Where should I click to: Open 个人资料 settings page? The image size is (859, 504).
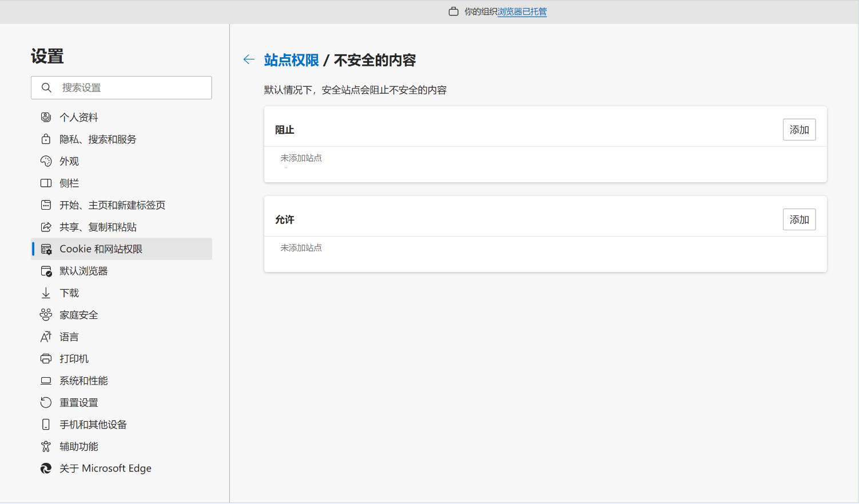point(121,117)
